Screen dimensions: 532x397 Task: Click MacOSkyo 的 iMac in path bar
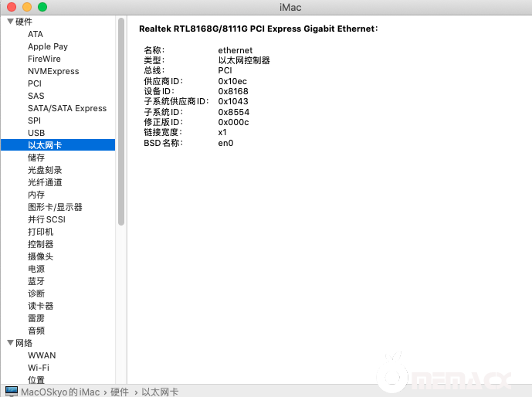(60, 392)
